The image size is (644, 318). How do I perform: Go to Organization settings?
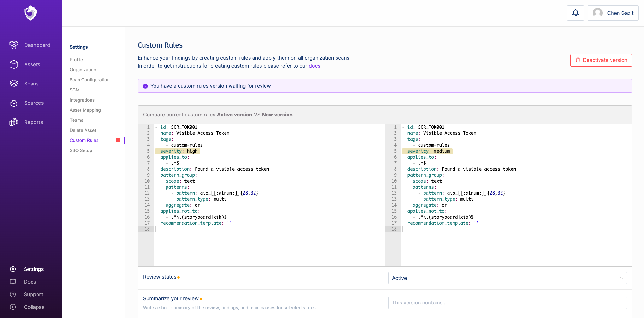point(83,70)
